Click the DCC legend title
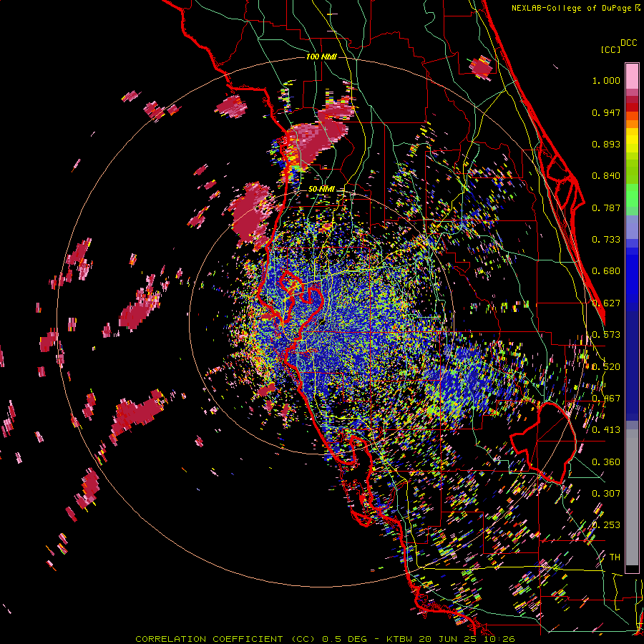The image size is (644, 644). tap(628, 43)
